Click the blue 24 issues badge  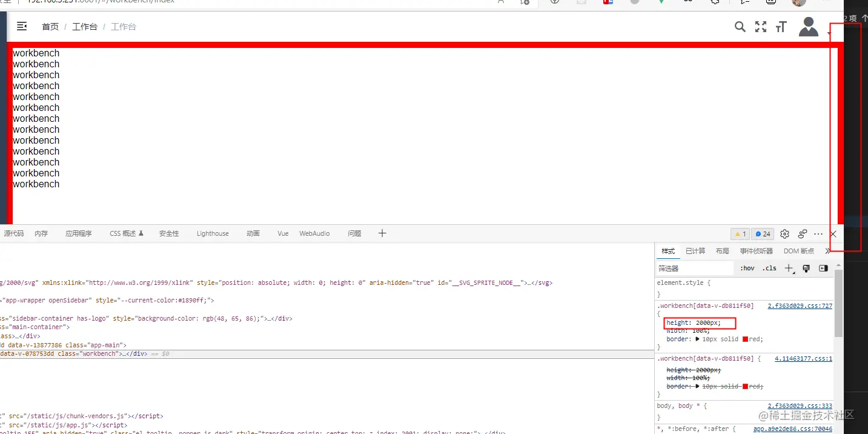coord(763,234)
